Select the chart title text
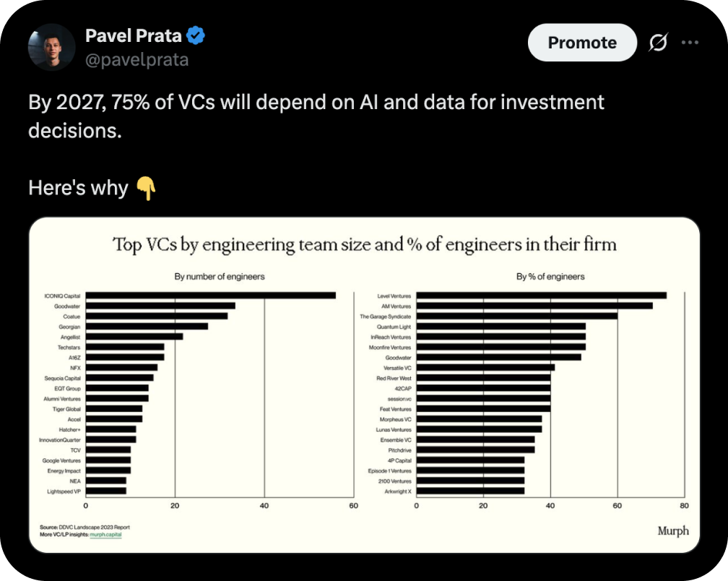The width and height of the screenshot is (728, 581). [x=365, y=244]
